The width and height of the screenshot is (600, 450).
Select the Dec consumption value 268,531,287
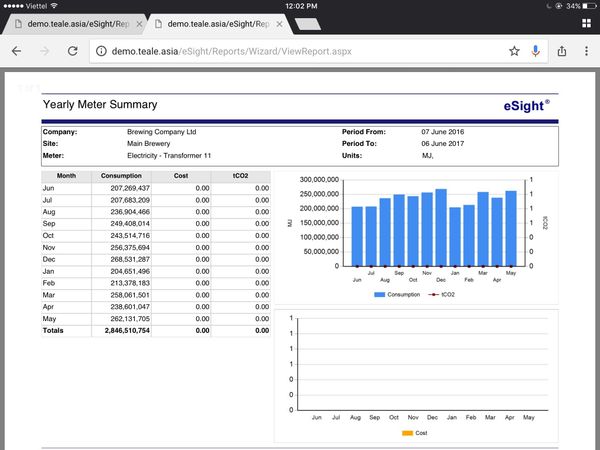point(130,259)
